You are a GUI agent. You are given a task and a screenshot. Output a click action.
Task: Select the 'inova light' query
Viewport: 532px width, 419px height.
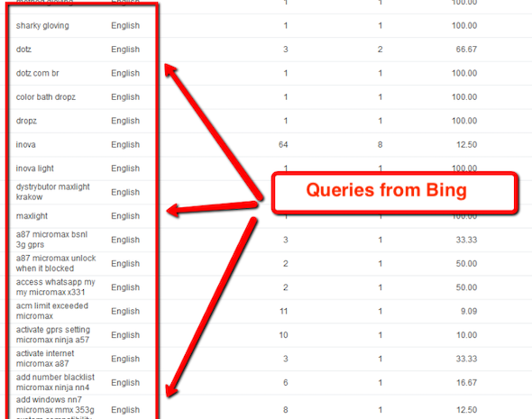pyautogui.click(x=35, y=169)
